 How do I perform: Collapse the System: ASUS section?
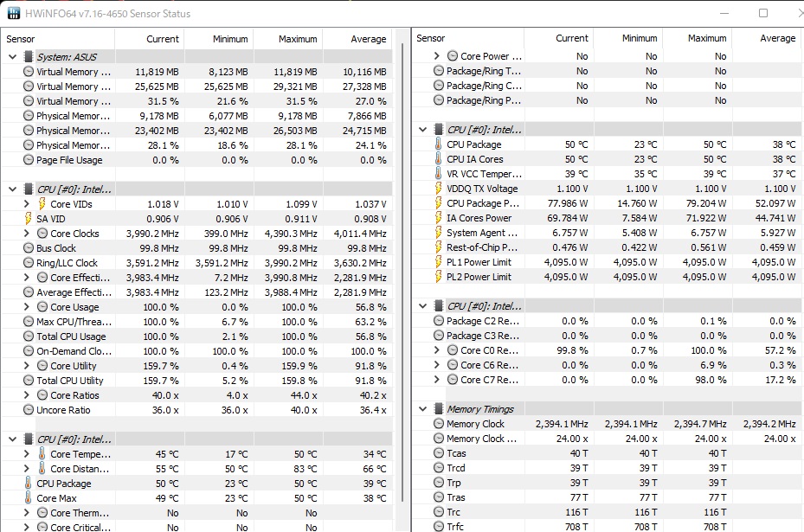(13, 57)
